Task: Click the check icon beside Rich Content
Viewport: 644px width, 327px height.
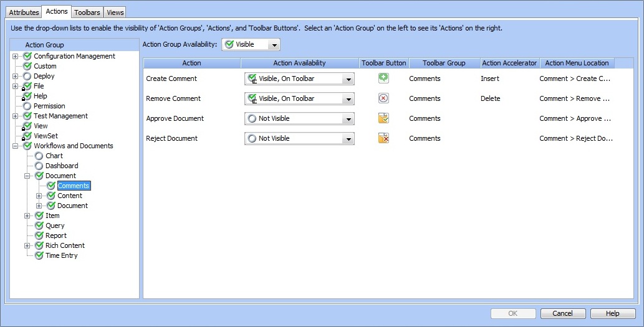Action: [39, 245]
